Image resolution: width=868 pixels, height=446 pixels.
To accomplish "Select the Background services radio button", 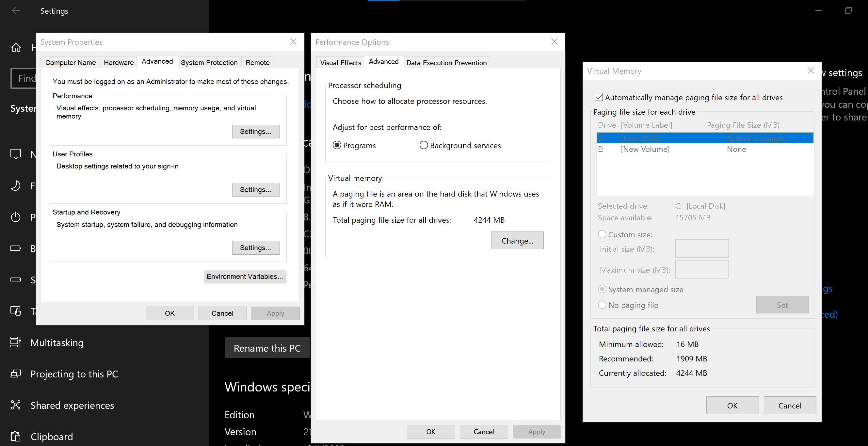I will point(423,145).
